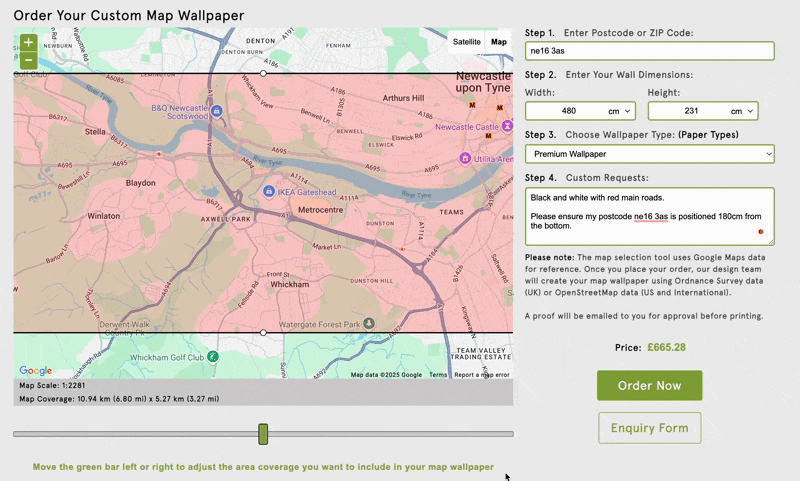Viewport: 800px width, 481px height.
Task: Click the Google logo on the map
Action: pyautogui.click(x=35, y=370)
